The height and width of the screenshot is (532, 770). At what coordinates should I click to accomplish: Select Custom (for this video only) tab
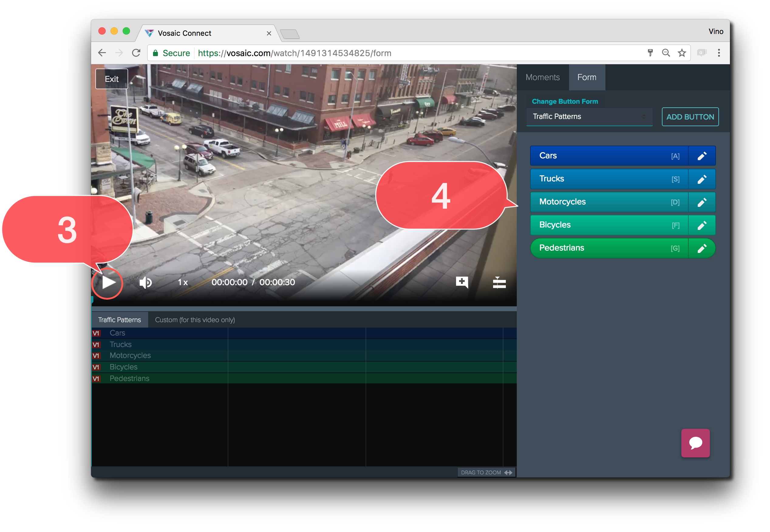tap(195, 320)
